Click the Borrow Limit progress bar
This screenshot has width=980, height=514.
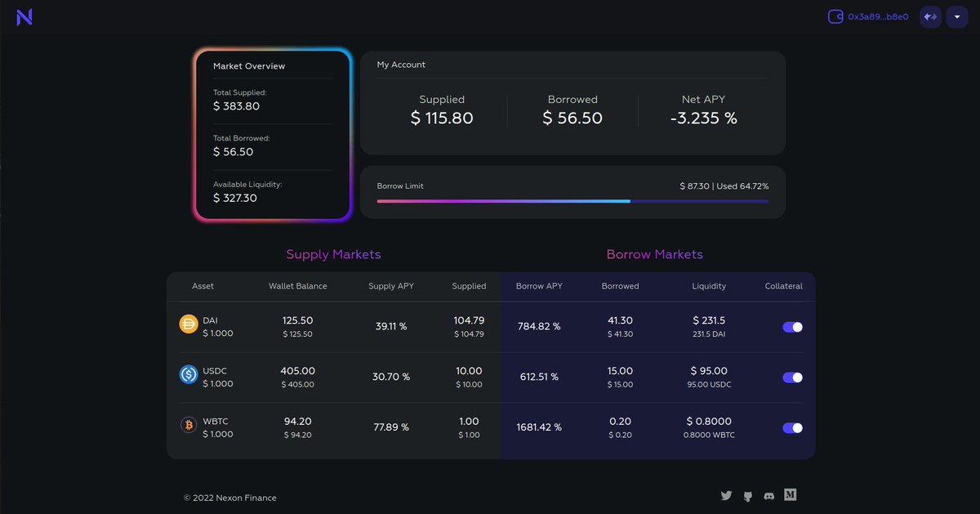pyautogui.click(x=572, y=200)
